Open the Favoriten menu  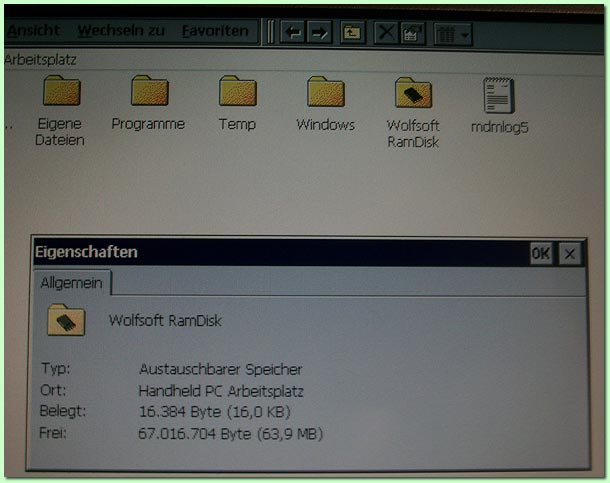(215, 31)
